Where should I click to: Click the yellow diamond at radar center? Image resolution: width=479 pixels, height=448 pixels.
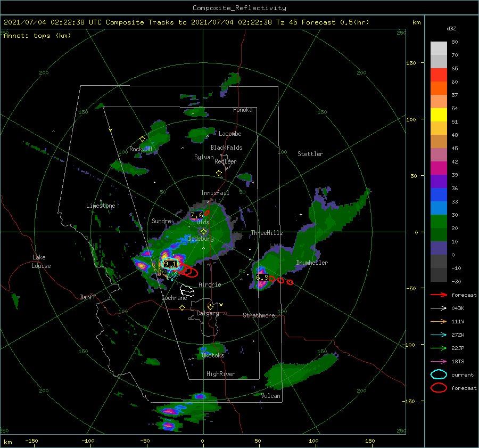(x=203, y=232)
